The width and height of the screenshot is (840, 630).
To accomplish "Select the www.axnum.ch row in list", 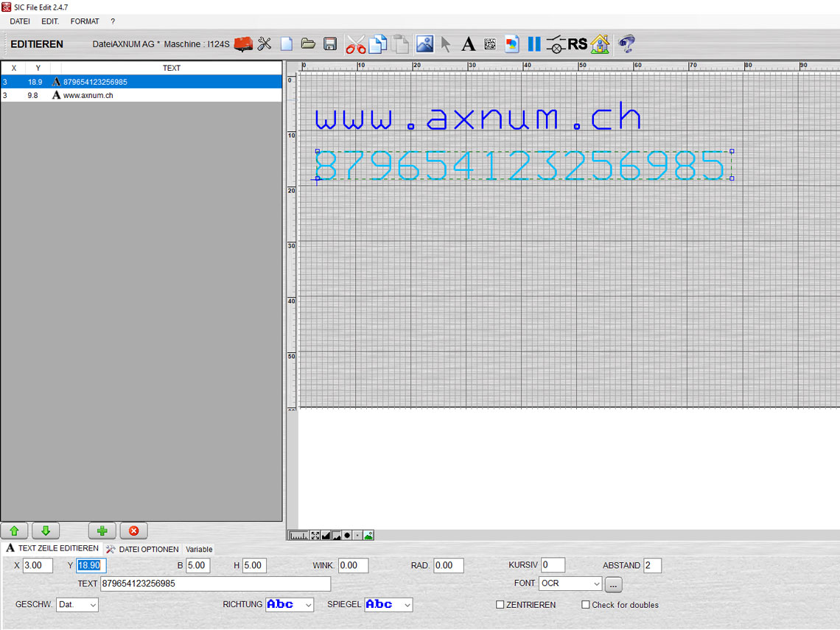I will 88,95.
